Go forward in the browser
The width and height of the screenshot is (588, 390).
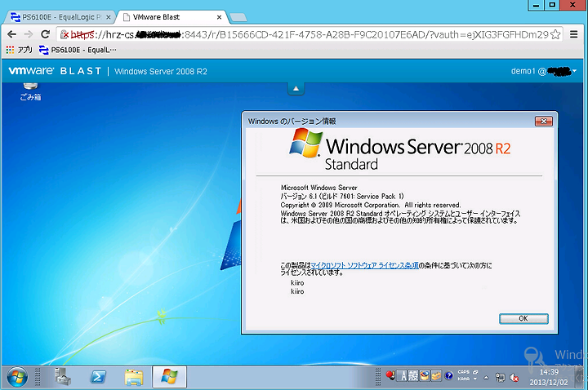pos(29,34)
